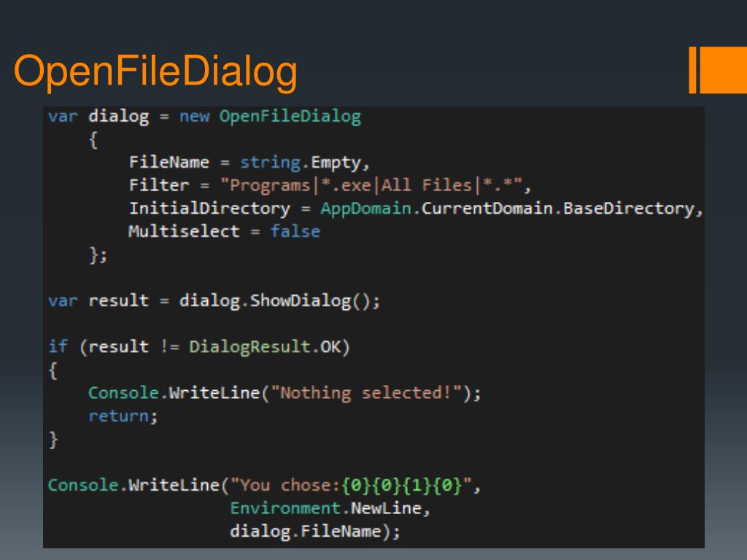Viewport: 747px width, 560px height.
Task: Click the closing '};' of the initializer
Action: [x=98, y=255]
